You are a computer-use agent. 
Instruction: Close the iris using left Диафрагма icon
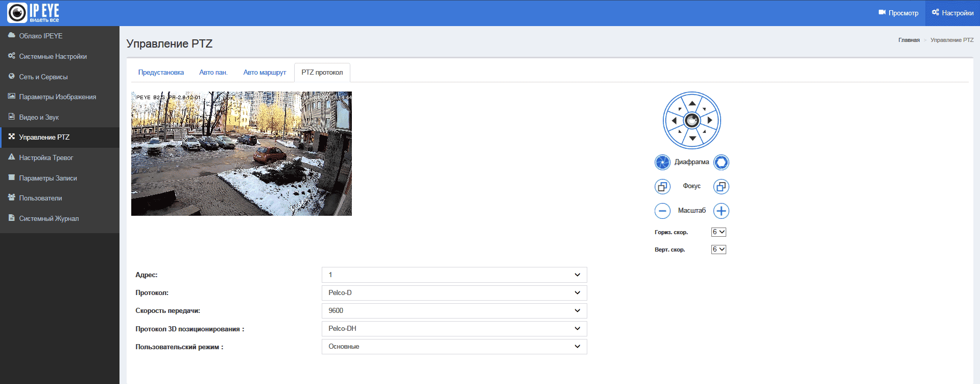click(x=662, y=162)
